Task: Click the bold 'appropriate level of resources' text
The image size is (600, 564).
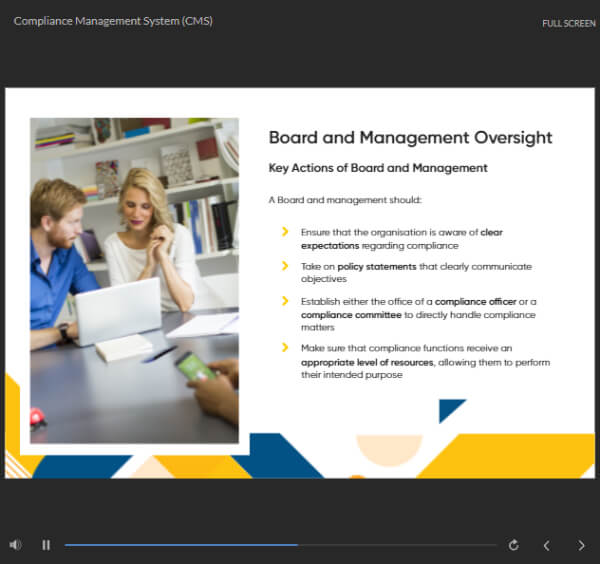Action: (367, 362)
